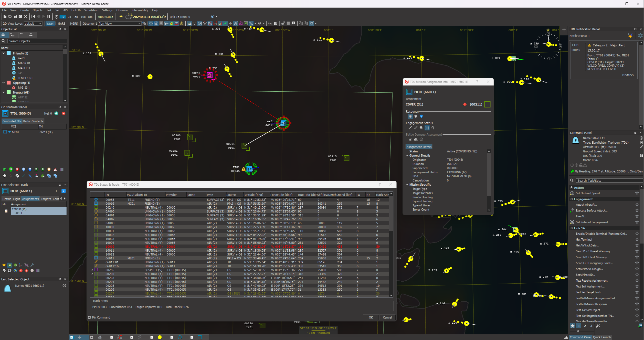Select TEMPEST01 in the Objects List
Screen dimensions: 644x340
[25, 78]
